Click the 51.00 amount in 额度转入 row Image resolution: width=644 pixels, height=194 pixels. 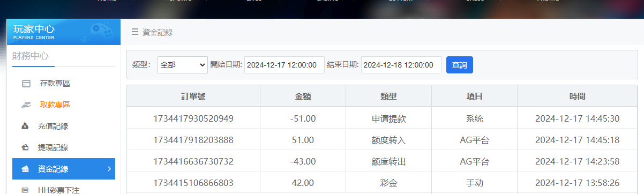pos(303,140)
